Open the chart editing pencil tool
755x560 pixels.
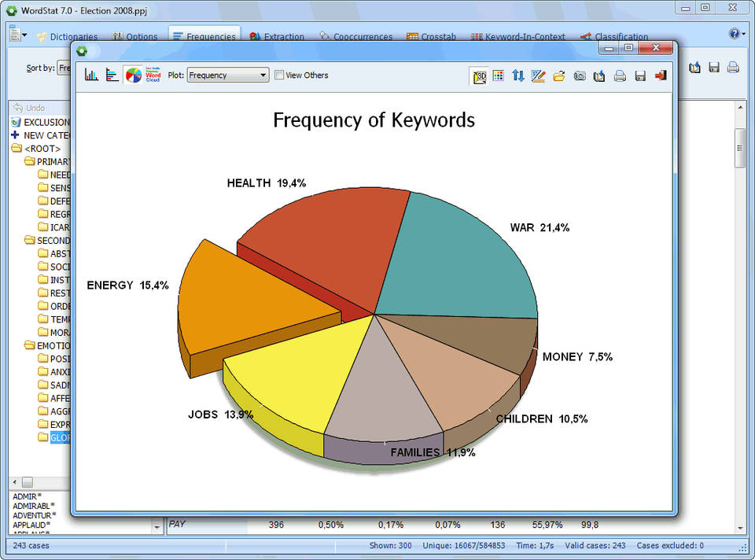[x=538, y=76]
